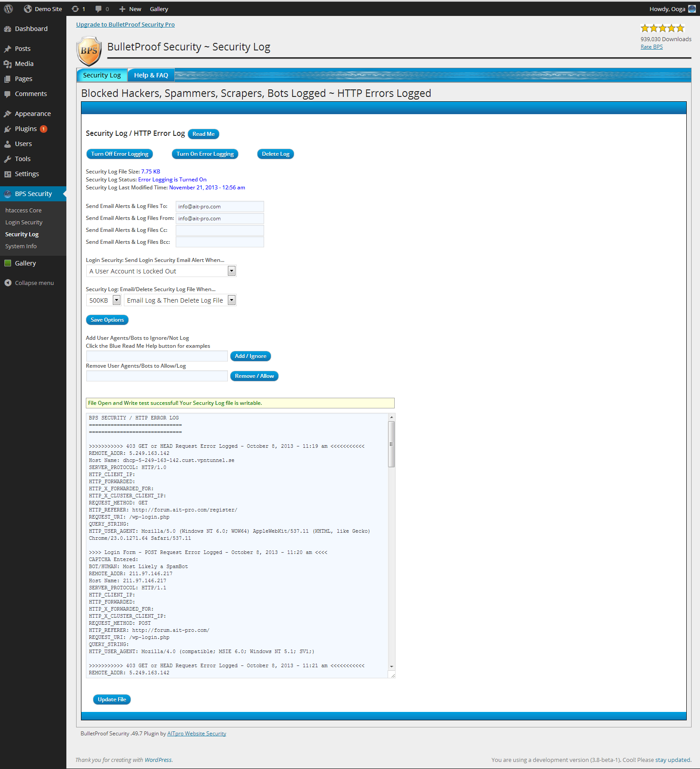Click the Save Options button
Viewport: 700px width, 769px height.
click(107, 320)
